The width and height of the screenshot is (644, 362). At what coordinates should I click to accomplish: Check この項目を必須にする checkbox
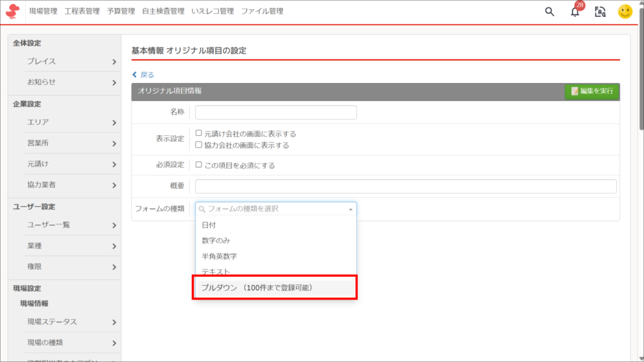pyautogui.click(x=199, y=165)
